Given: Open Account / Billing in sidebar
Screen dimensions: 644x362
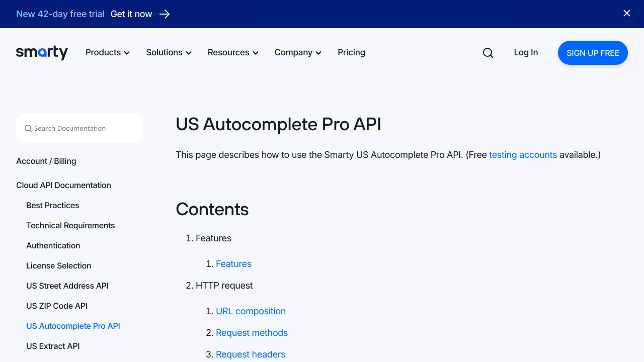Looking at the screenshot, I should (46, 161).
